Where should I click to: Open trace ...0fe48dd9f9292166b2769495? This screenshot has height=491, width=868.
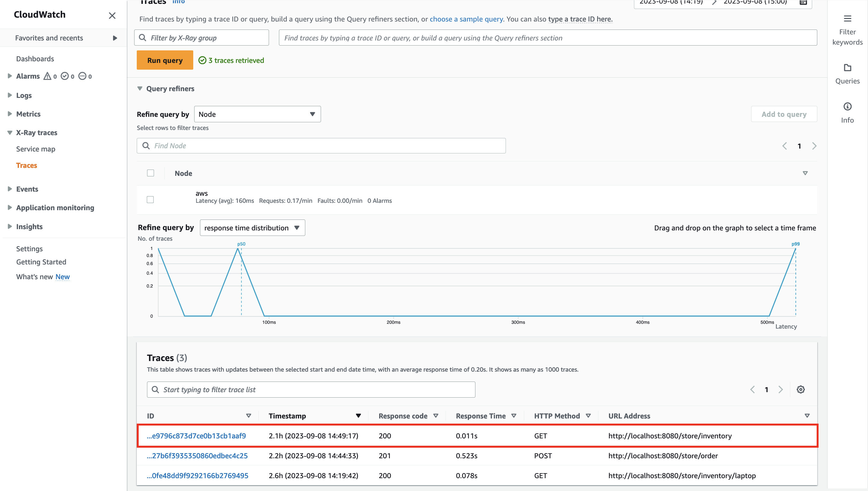pyautogui.click(x=198, y=476)
